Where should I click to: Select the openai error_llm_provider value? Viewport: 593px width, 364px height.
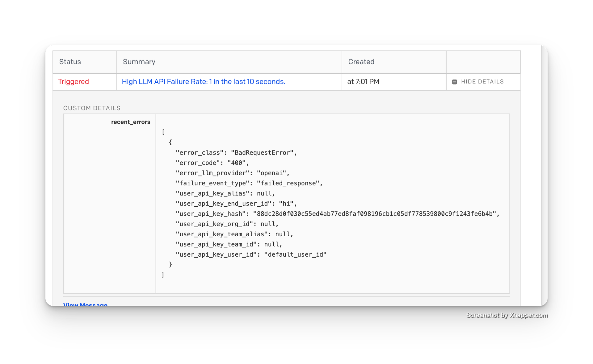point(273,173)
